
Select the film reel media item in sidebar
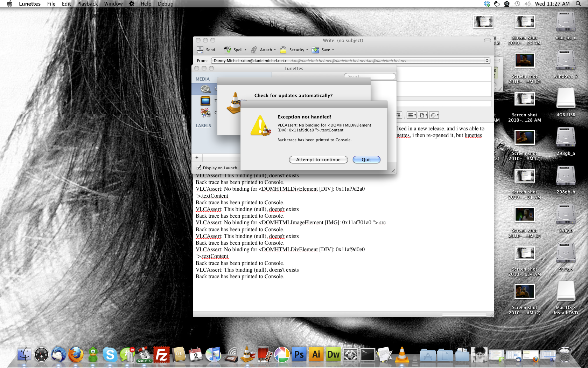coord(205,89)
